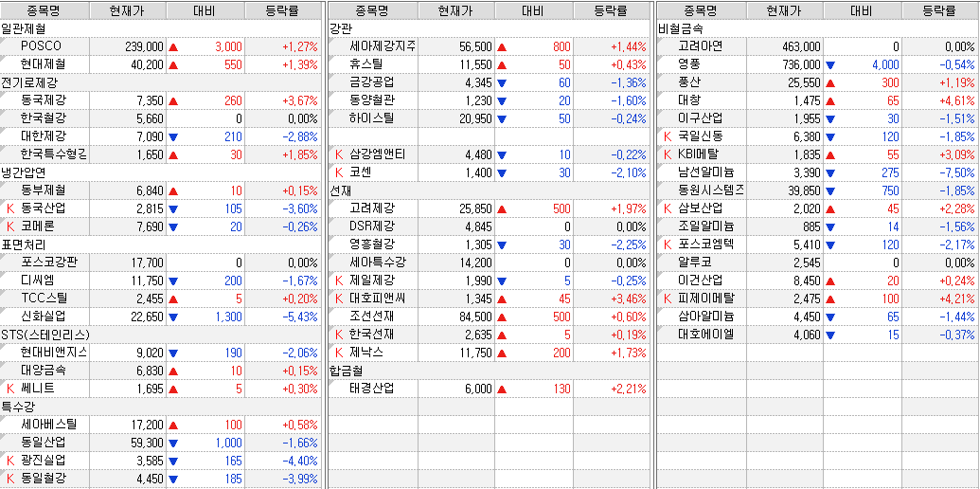Select the DSR제강 stock name
980x489 pixels.
pos(372,226)
